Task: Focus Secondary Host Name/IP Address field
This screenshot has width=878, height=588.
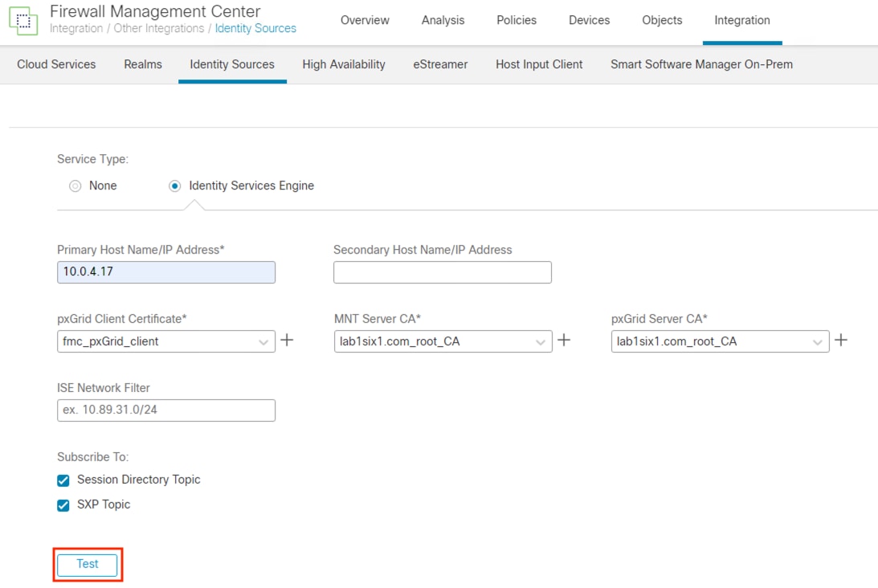Action: [443, 272]
